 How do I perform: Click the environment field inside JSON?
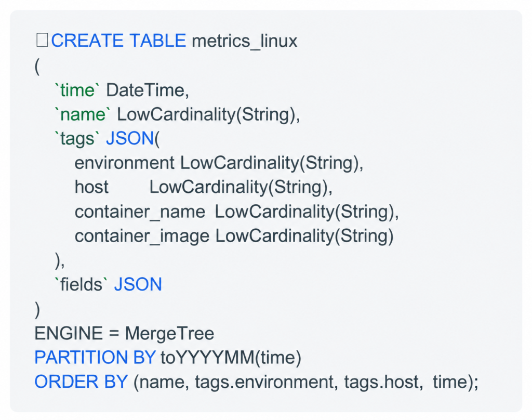pyautogui.click(x=125, y=163)
